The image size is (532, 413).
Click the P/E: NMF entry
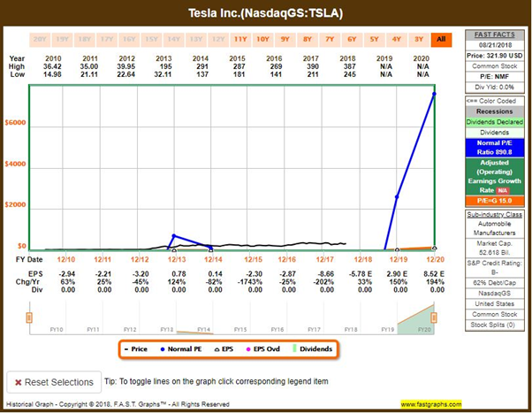coord(494,77)
